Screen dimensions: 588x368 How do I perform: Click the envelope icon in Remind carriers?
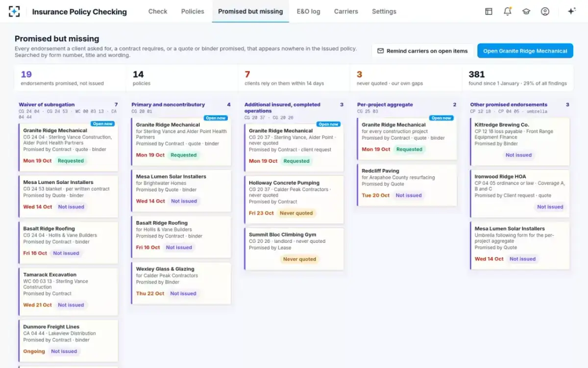(380, 51)
